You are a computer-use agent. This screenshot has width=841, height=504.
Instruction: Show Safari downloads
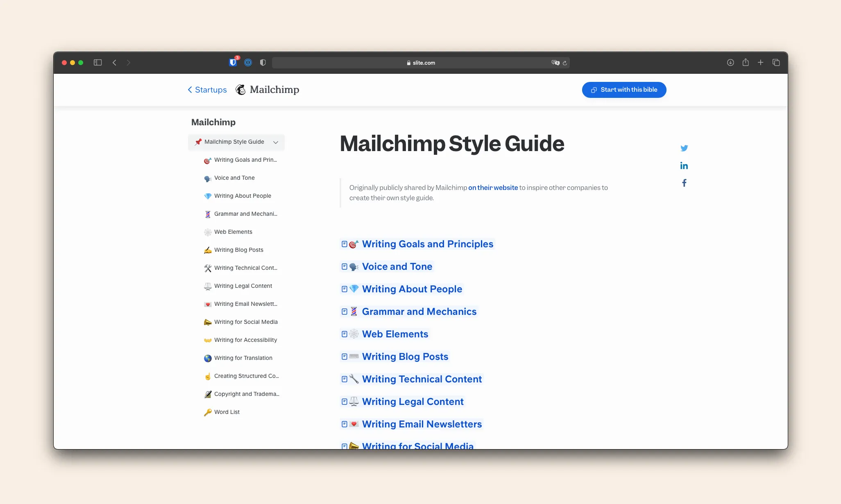click(730, 62)
